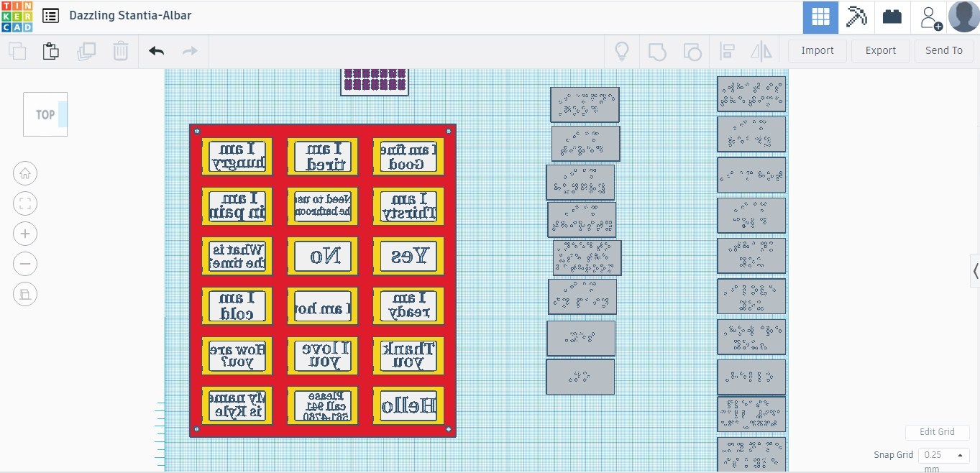Click the design name Dazzling Stantia-Albar

pos(130,15)
